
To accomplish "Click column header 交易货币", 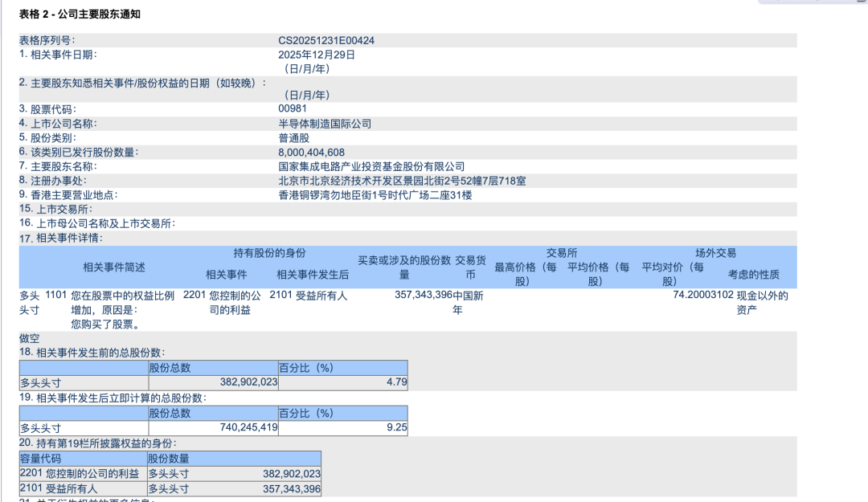I will [x=470, y=267].
